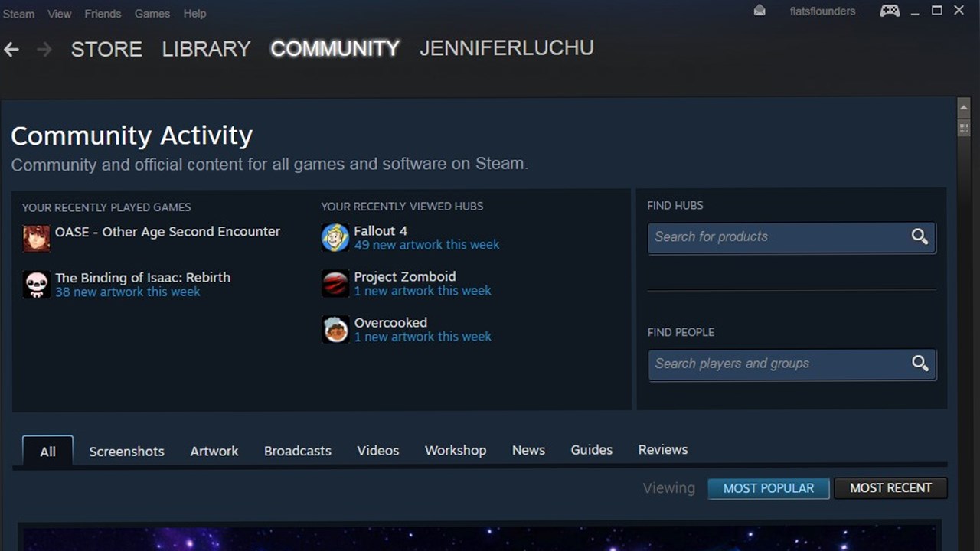Switch to the Workshop tab
The height and width of the screenshot is (551, 980).
tap(456, 450)
